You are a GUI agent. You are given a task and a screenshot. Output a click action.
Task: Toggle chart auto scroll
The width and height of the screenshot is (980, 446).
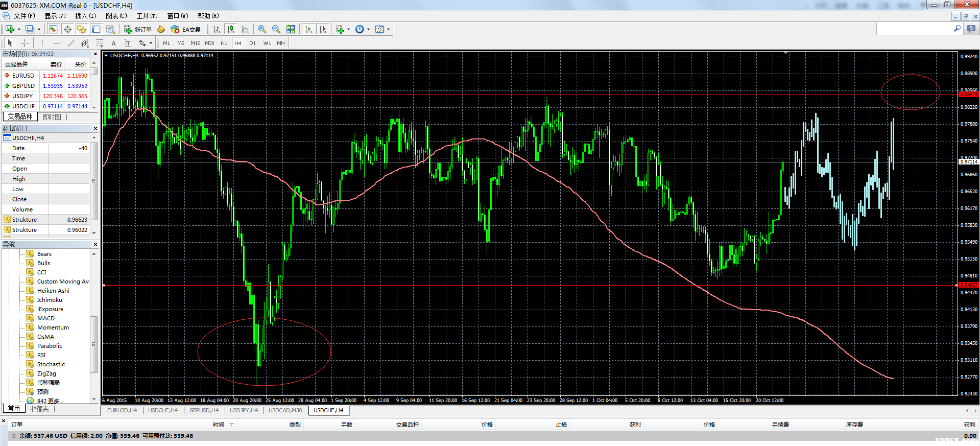tap(308, 29)
